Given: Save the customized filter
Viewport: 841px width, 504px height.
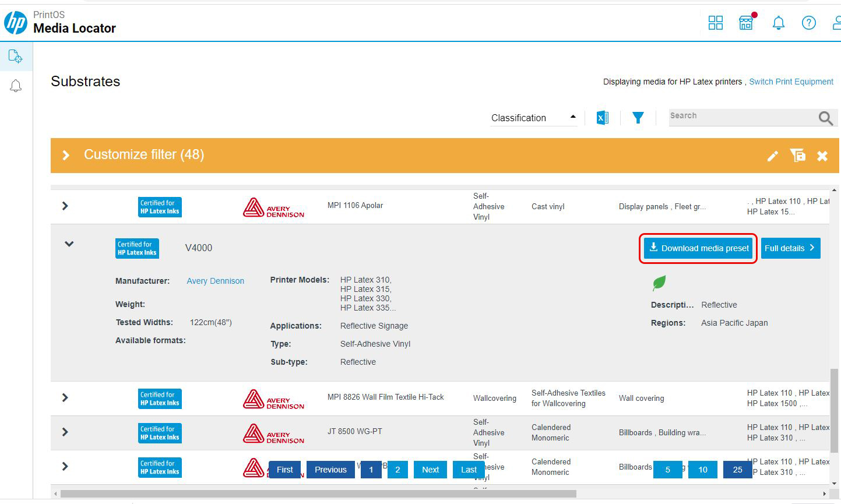Looking at the screenshot, I should [x=797, y=155].
